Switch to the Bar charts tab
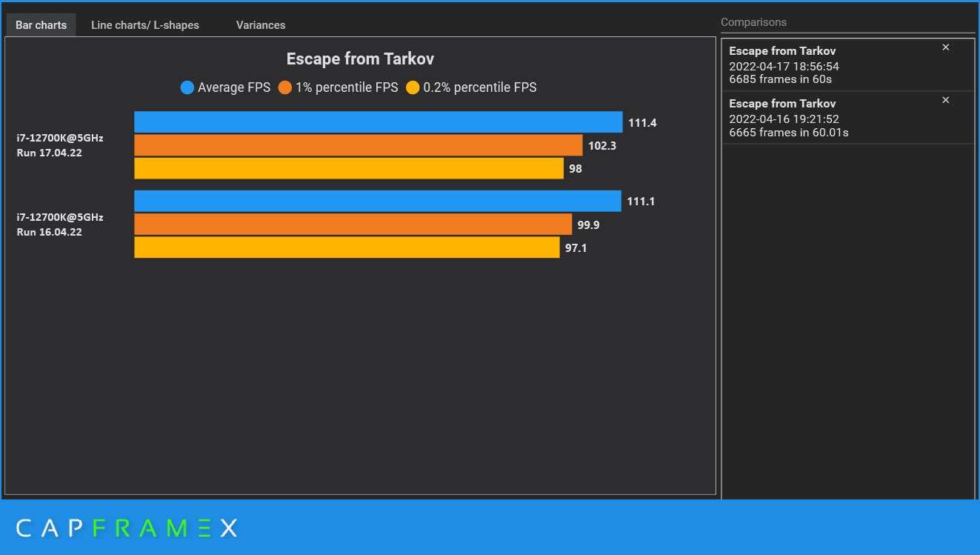The width and height of the screenshot is (980, 555). pos(41,25)
